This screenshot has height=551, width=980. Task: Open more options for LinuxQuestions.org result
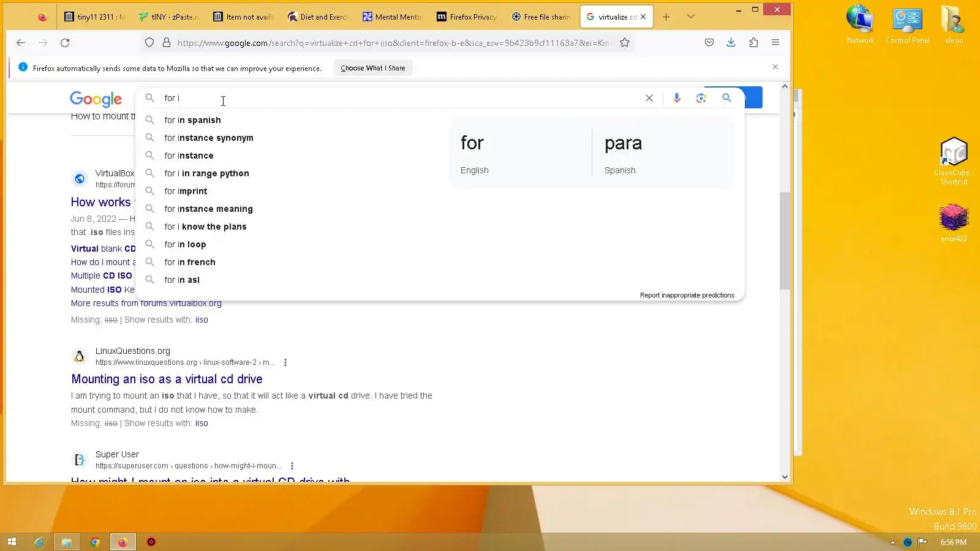coord(285,362)
